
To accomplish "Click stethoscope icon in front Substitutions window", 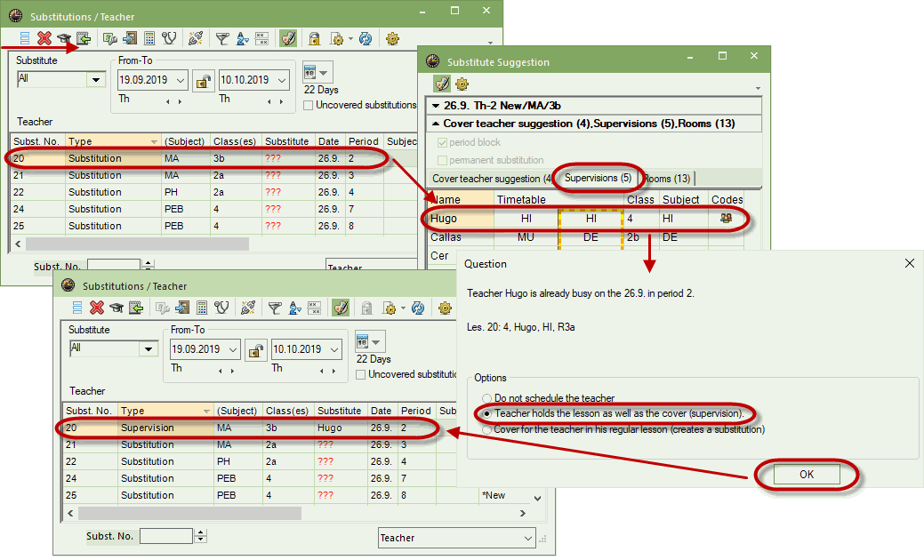I will coord(221,308).
